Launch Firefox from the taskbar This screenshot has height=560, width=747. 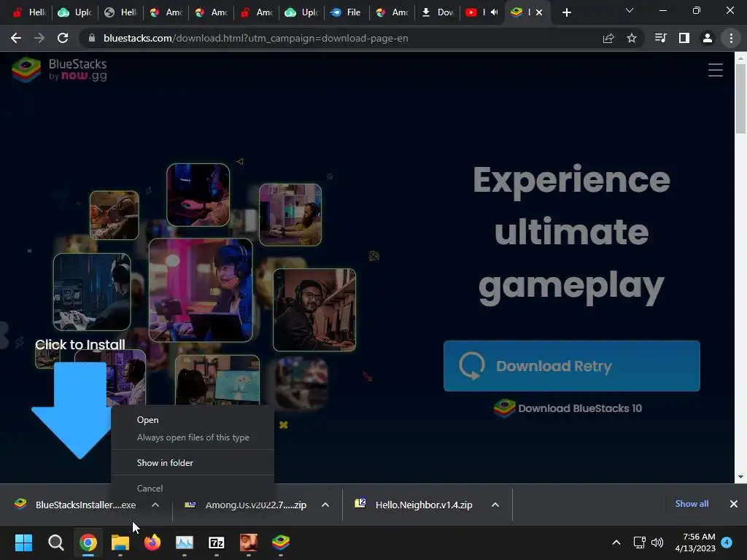[x=152, y=542]
